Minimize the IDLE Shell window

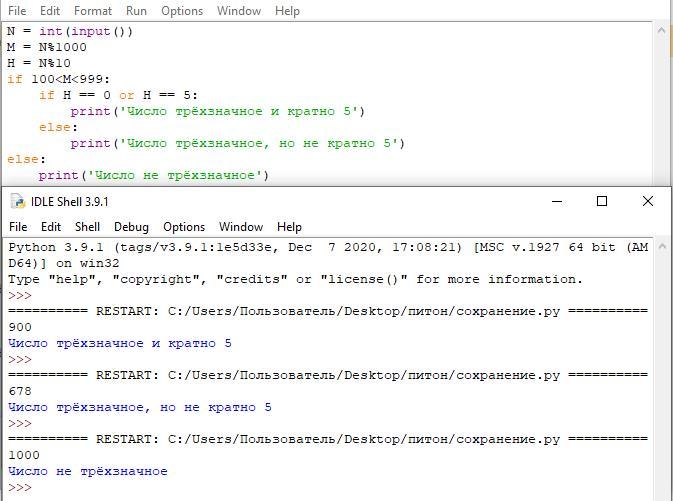pos(556,201)
